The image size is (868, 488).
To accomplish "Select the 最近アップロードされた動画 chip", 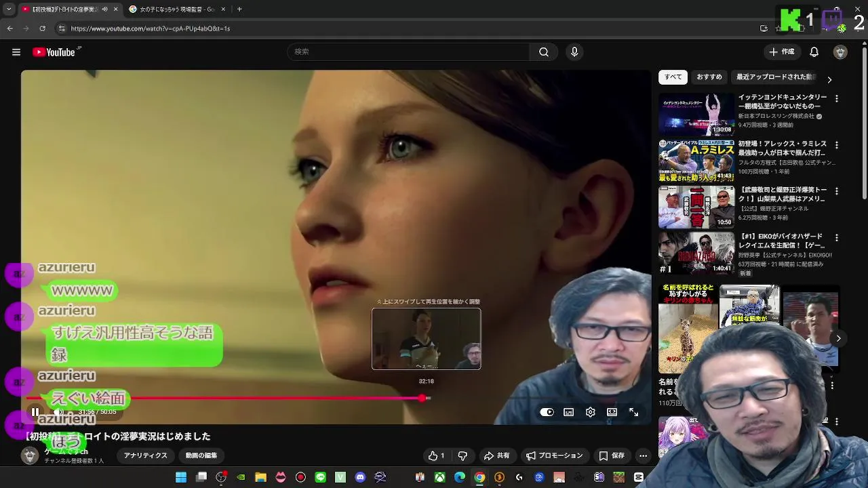I will [776, 77].
